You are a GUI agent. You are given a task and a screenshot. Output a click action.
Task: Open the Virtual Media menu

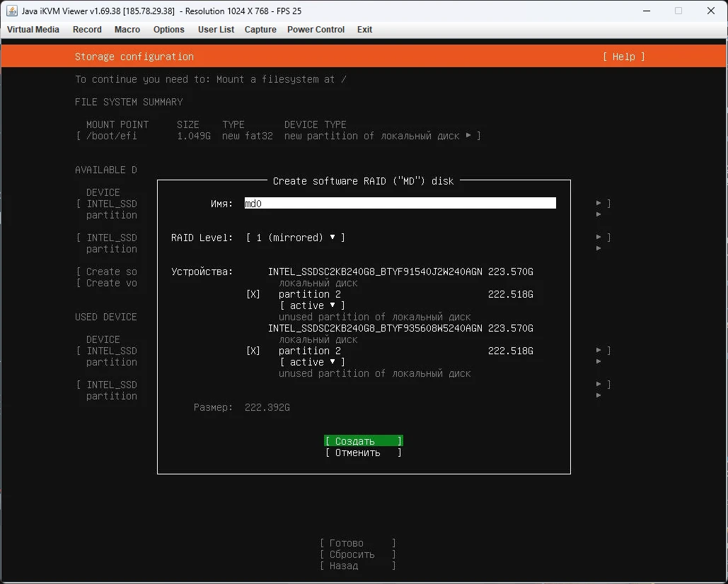point(33,30)
